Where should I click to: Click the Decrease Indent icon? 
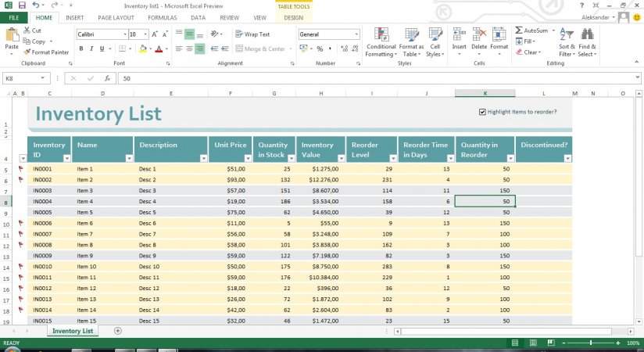[x=214, y=48]
